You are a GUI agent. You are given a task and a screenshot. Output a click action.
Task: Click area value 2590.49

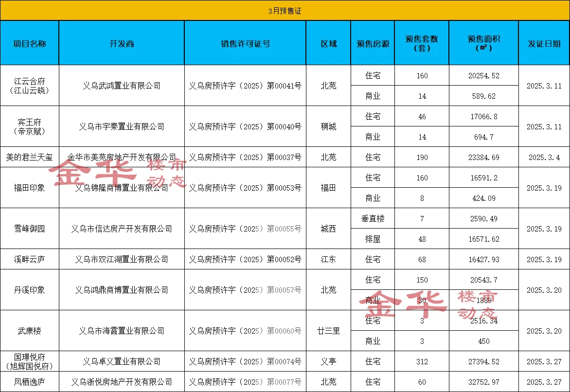tap(484, 218)
